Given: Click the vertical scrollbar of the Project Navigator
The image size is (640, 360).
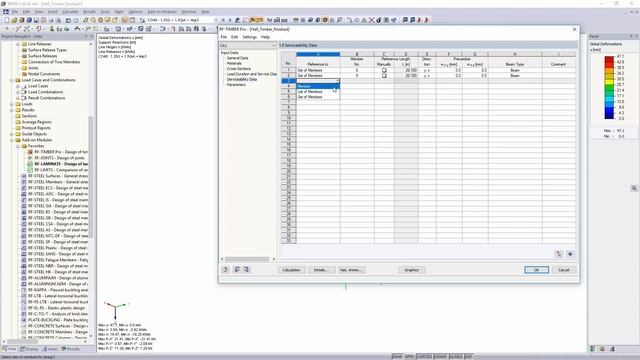Looking at the screenshot, I should (91, 178).
